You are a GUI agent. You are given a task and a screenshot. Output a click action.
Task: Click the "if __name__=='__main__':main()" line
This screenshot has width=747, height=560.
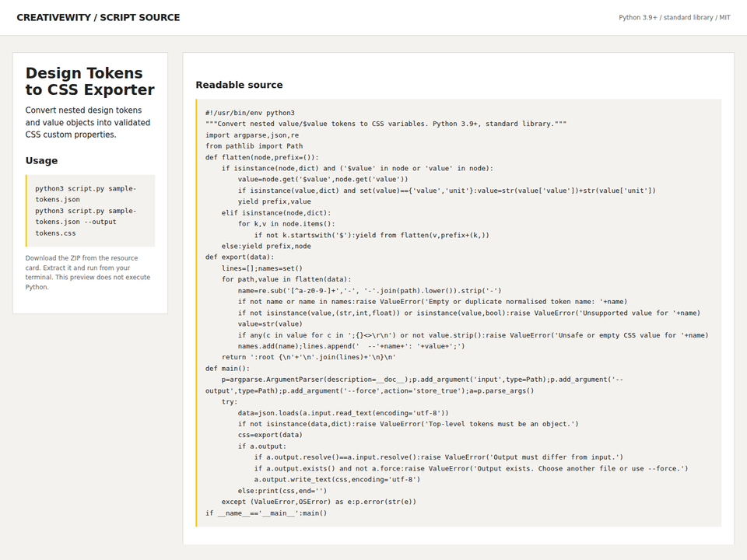[x=266, y=513]
